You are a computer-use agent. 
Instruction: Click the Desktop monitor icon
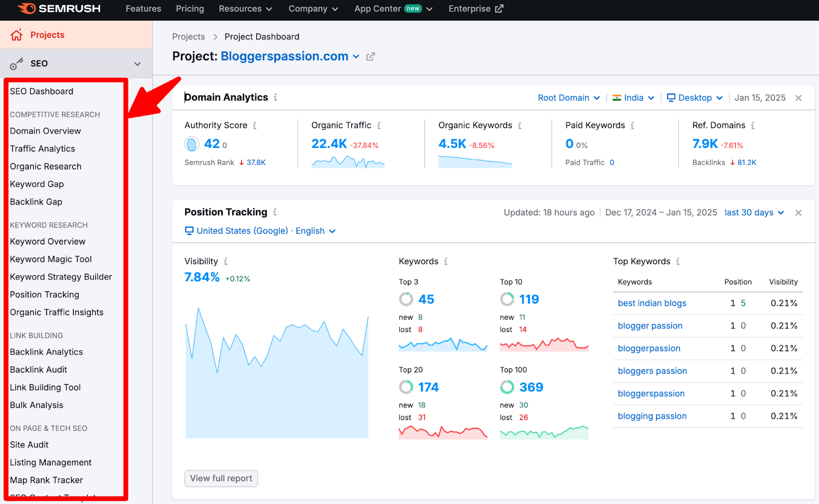click(x=671, y=98)
